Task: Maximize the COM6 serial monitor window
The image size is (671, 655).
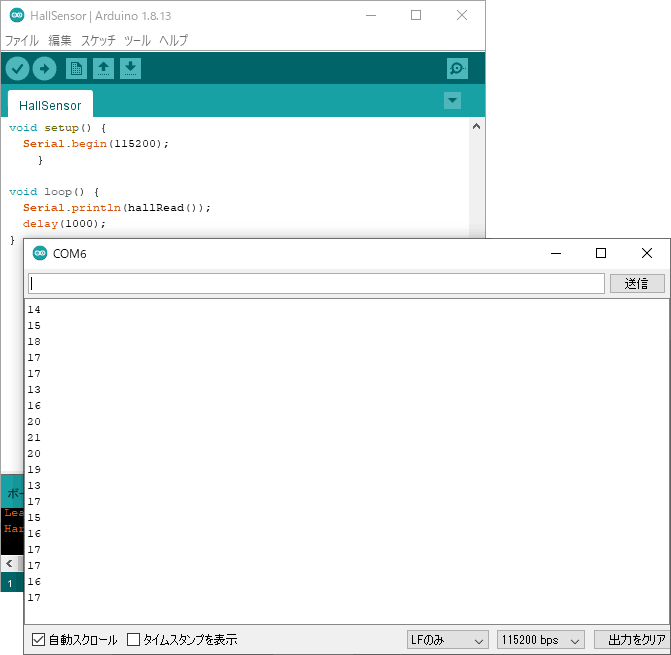Action: (601, 253)
